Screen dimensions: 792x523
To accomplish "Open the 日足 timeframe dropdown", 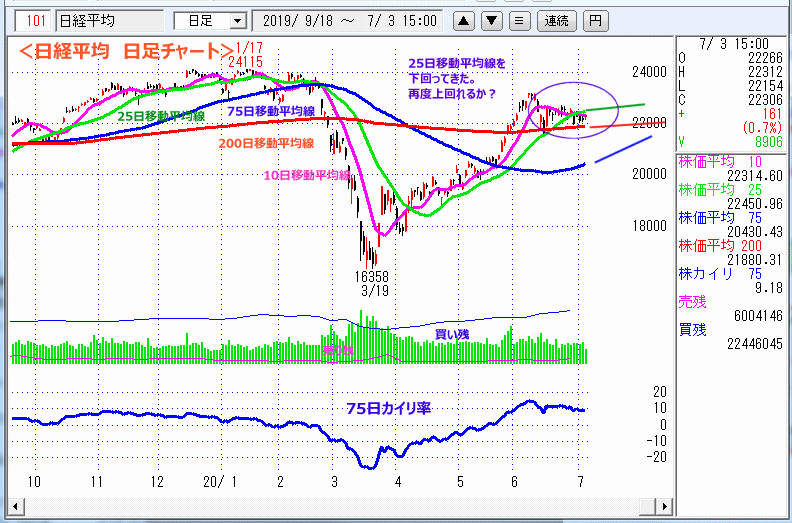I will (209, 20).
